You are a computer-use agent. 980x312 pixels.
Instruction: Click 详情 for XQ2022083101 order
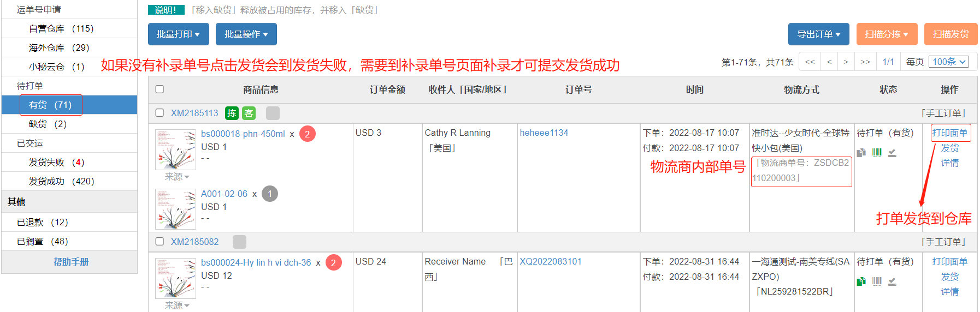point(950,291)
